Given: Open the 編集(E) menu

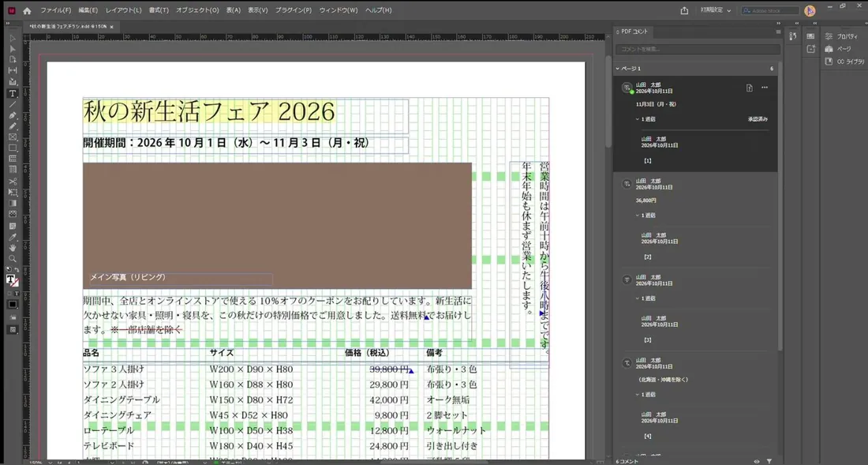Looking at the screenshot, I should (x=88, y=10).
